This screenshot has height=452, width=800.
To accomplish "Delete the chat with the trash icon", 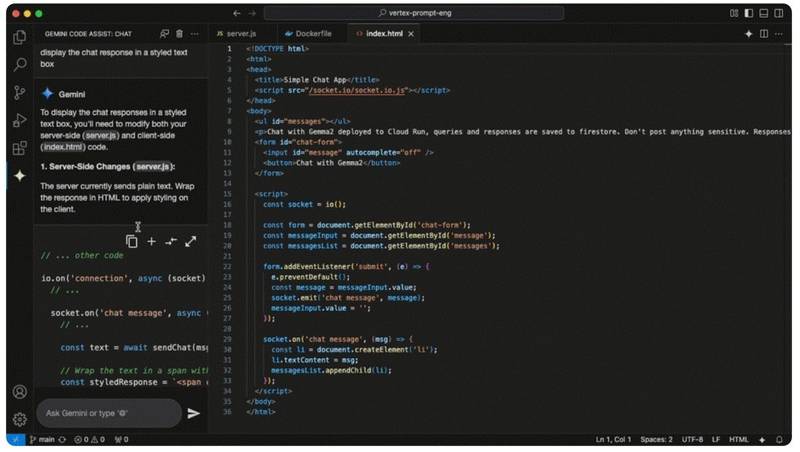I will point(180,34).
